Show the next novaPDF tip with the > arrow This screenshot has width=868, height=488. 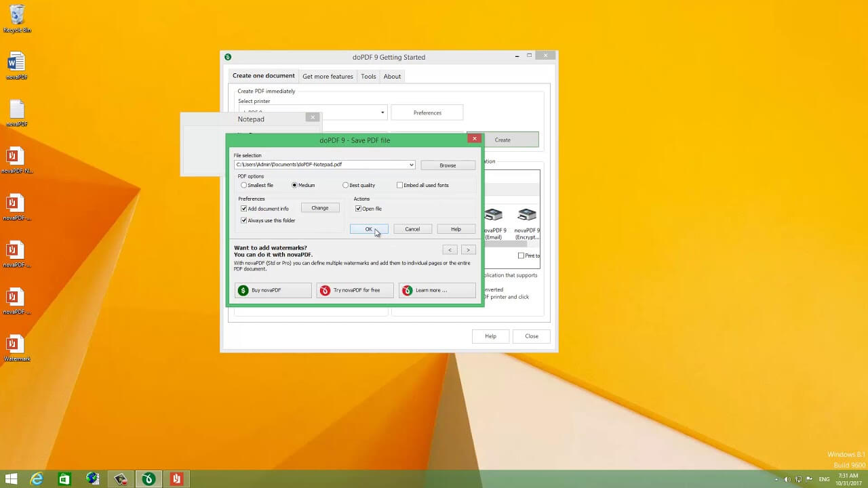coord(468,250)
